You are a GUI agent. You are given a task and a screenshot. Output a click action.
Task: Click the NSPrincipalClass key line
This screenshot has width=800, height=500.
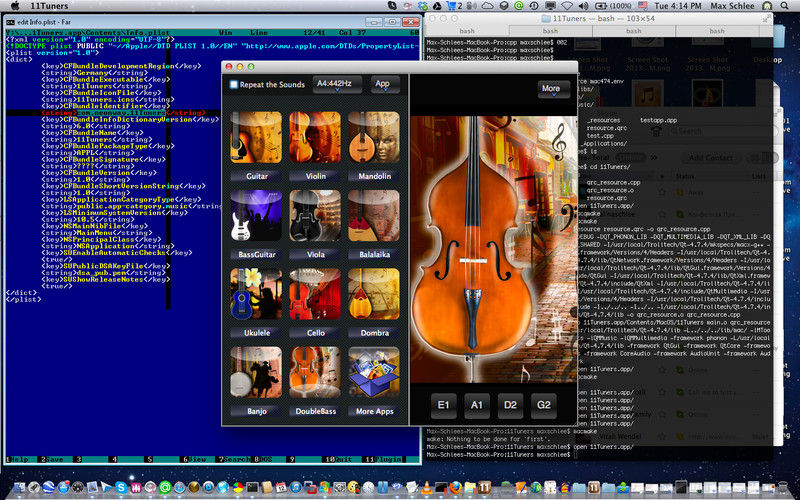101,239
